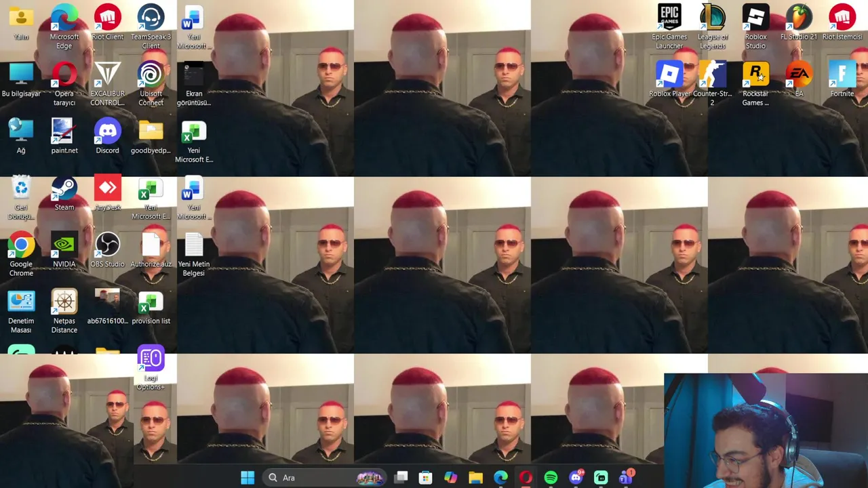This screenshot has width=868, height=488.
Task: Open League of Legends shortcut
Action: (x=713, y=27)
